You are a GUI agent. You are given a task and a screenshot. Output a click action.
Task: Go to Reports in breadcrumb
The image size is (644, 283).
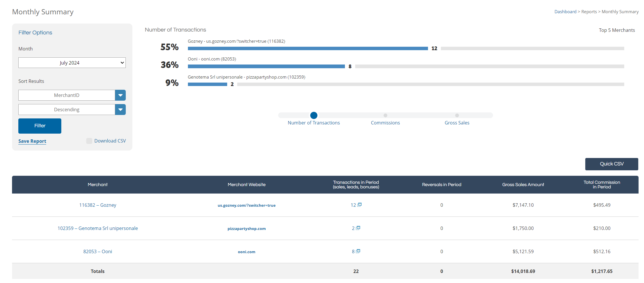[x=589, y=12]
